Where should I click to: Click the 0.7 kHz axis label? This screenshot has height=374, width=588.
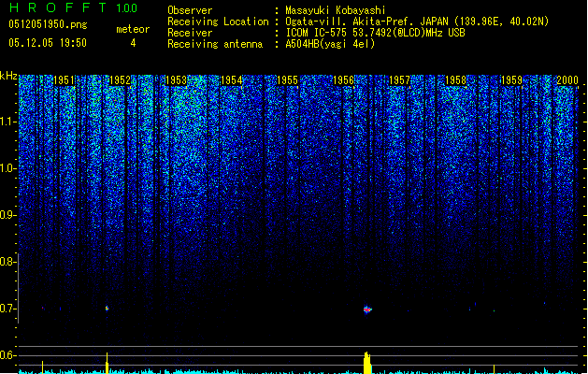tap(8, 309)
